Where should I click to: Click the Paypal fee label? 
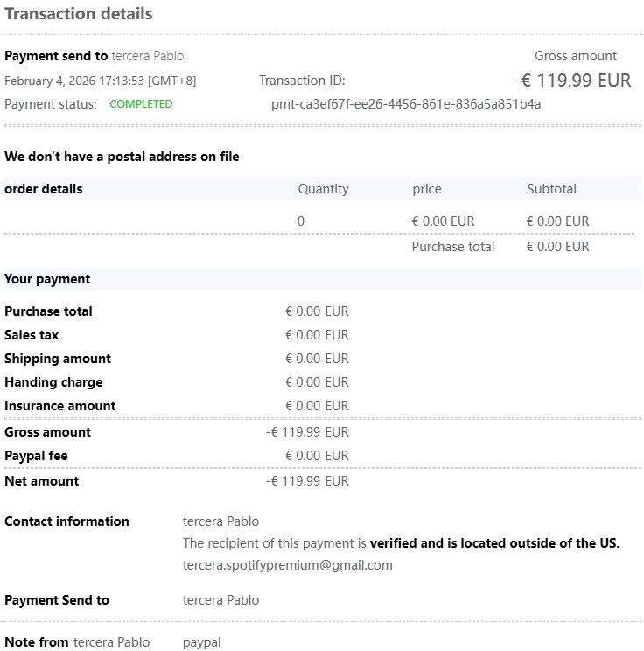[x=36, y=456]
